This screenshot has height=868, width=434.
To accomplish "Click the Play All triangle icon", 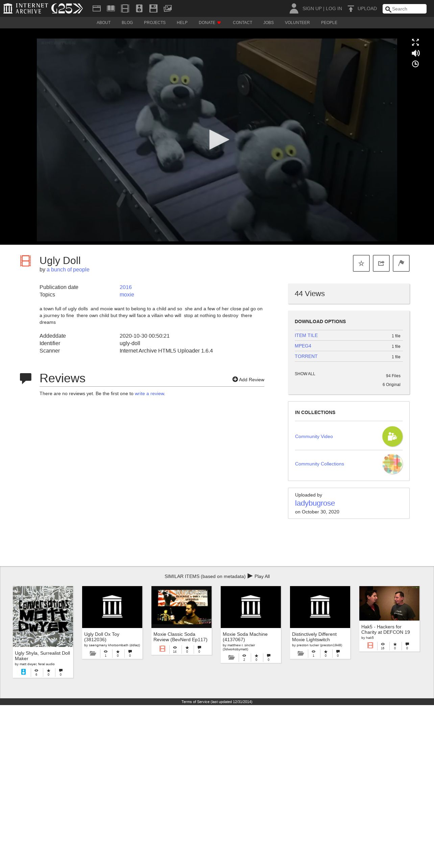I will [250, 576].
